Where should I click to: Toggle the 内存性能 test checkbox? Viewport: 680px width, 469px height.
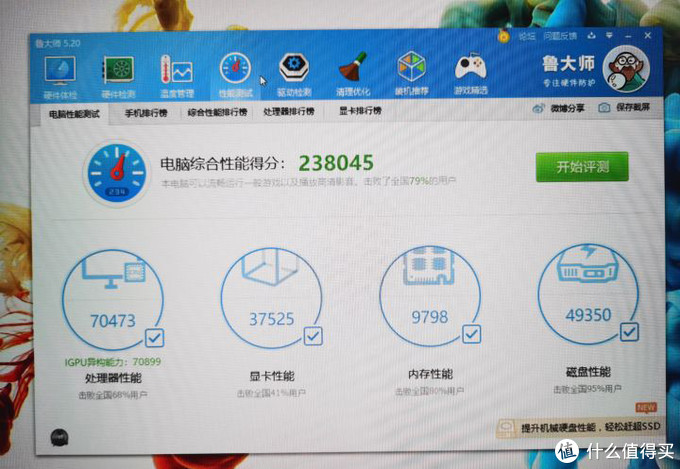point(472,334)
